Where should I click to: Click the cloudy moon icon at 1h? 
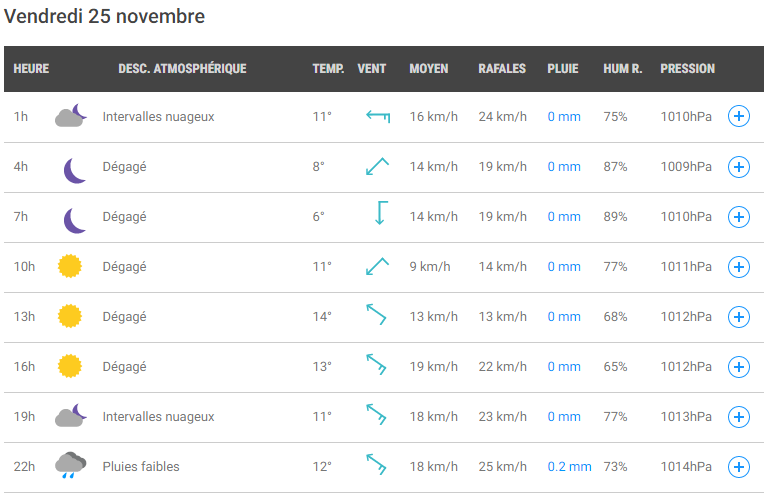[71, 116]
